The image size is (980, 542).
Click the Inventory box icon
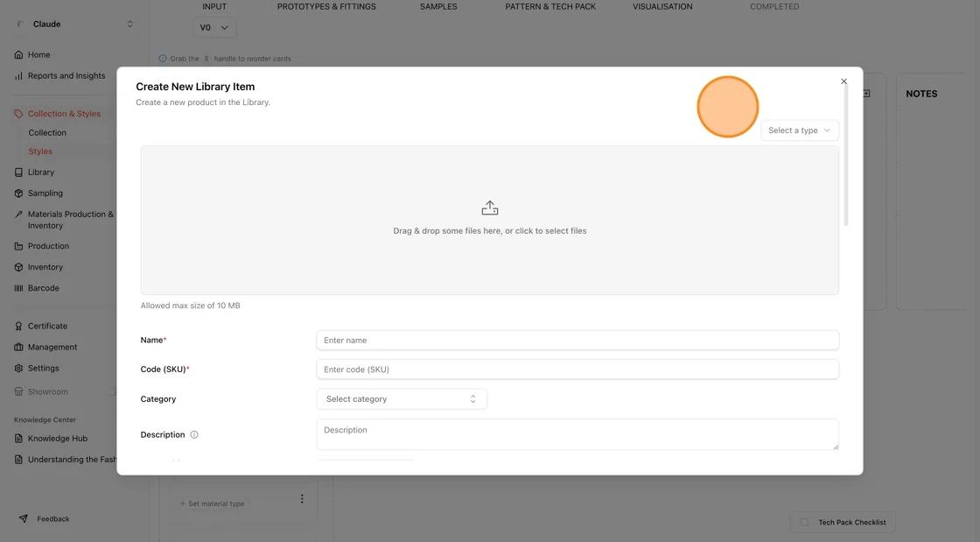click(18, 267)
